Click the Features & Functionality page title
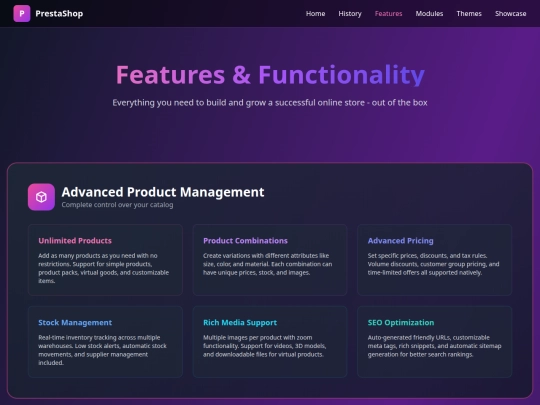The width and height of the screenshot is (540, 405). [270, 74]
